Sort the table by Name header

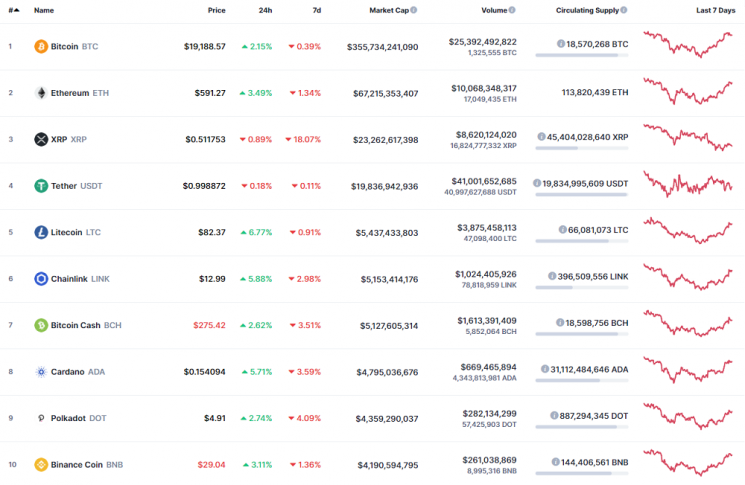[x=44, y=10]
